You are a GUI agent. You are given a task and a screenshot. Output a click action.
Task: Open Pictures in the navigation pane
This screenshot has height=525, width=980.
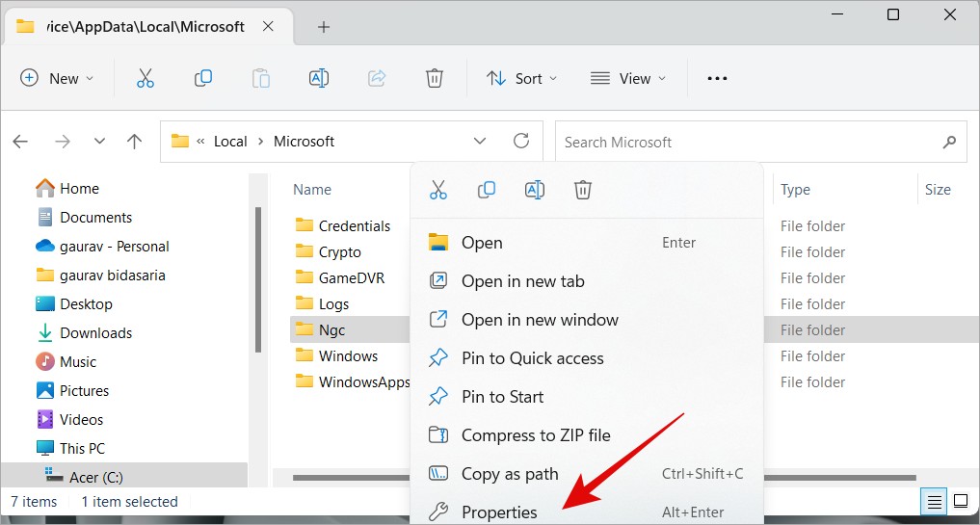(x=72, y=391)
